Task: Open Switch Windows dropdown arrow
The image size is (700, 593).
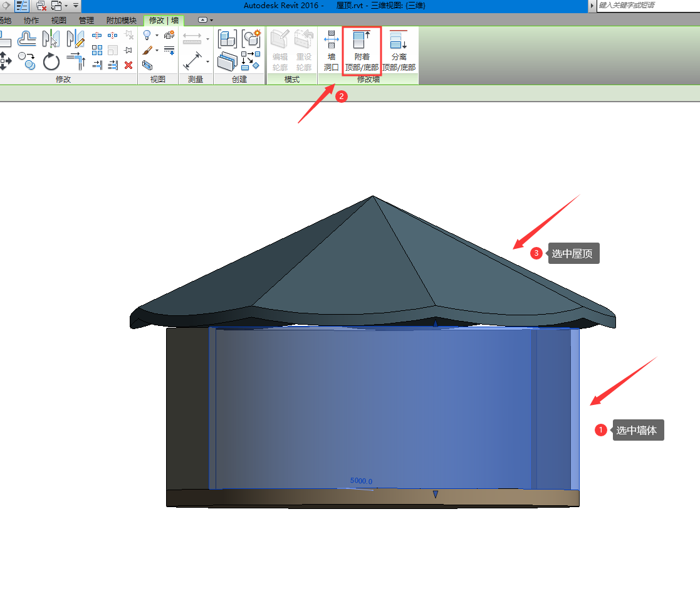Action: pos(66,6)
